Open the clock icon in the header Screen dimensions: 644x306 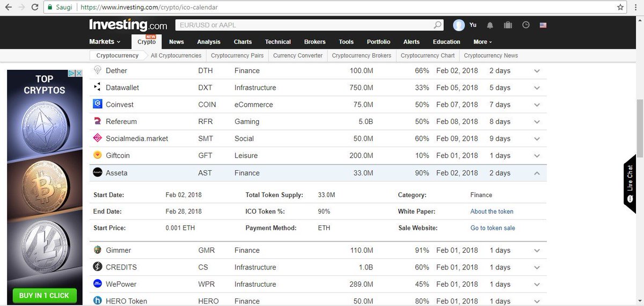pyautogui.click(x=526, y=25)
